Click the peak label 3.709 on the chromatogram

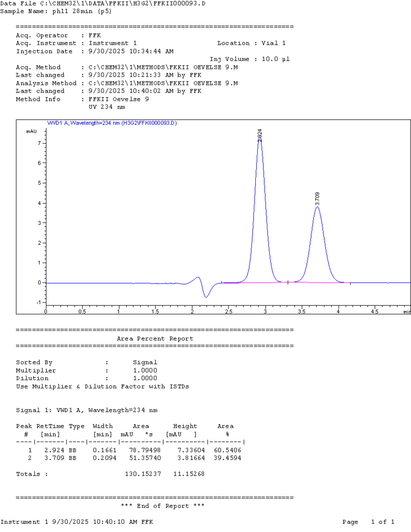coord(317,199)
